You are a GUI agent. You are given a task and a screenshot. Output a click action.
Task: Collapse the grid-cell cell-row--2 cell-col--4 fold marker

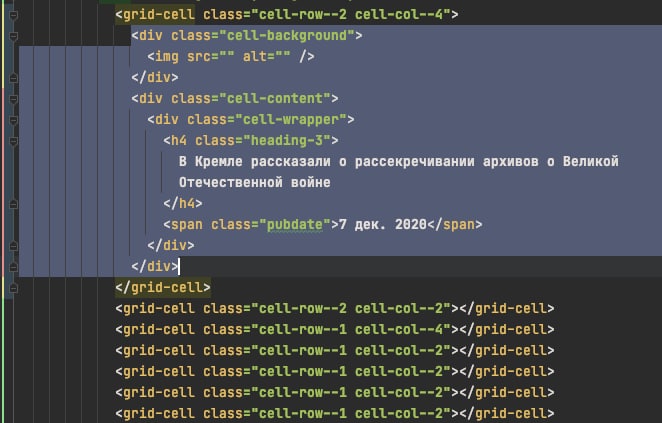(x=13, y=15)
